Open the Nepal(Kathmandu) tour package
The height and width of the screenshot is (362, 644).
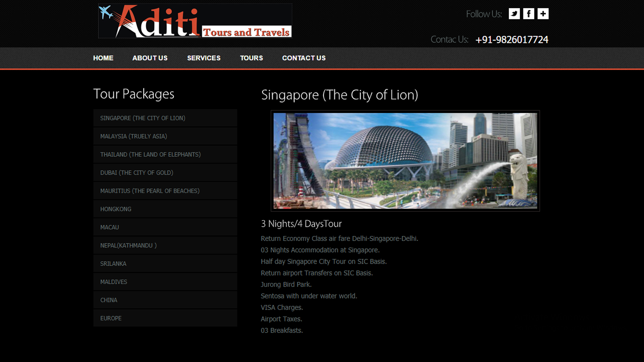coord(165,245)
